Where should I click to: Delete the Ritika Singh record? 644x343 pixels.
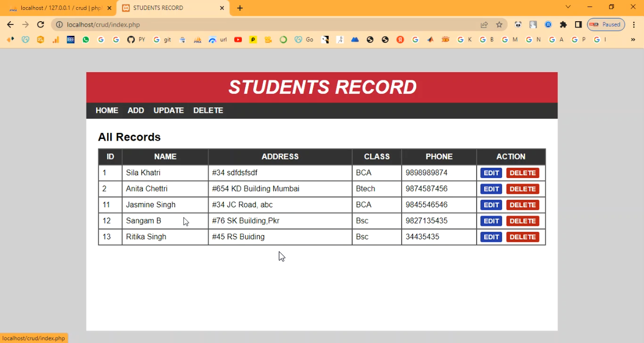[522, 237]
